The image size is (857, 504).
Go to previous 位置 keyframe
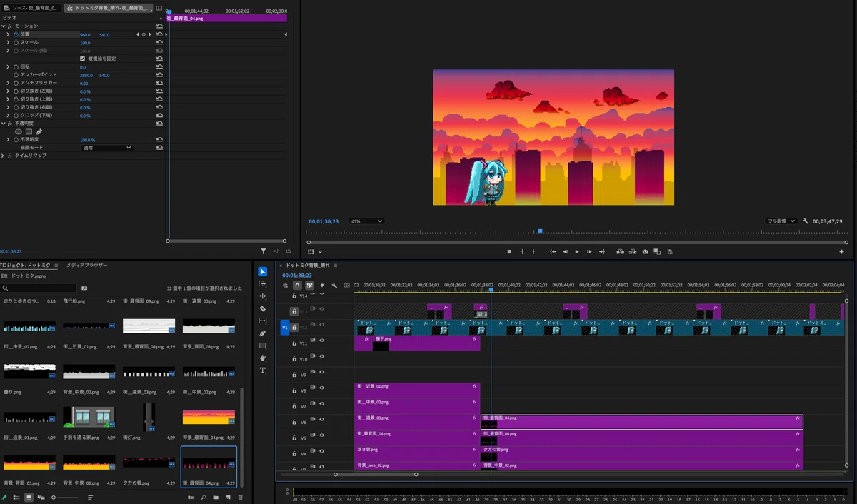tap(138, 34)
